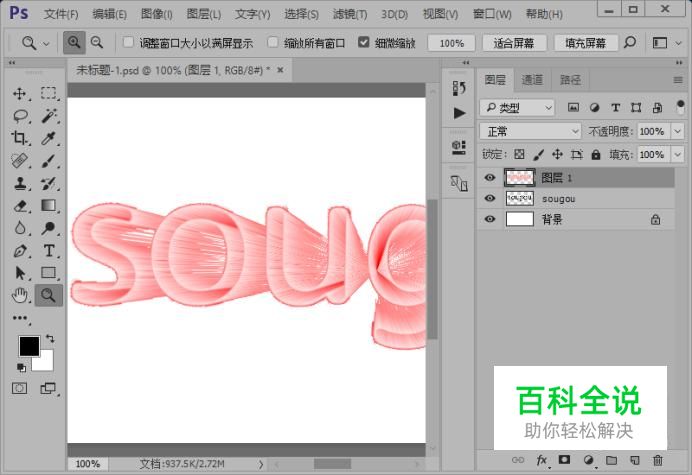This screenshot has height=475, width=692.
Task: Select the Path Selection tool
Action: point(19,273)
